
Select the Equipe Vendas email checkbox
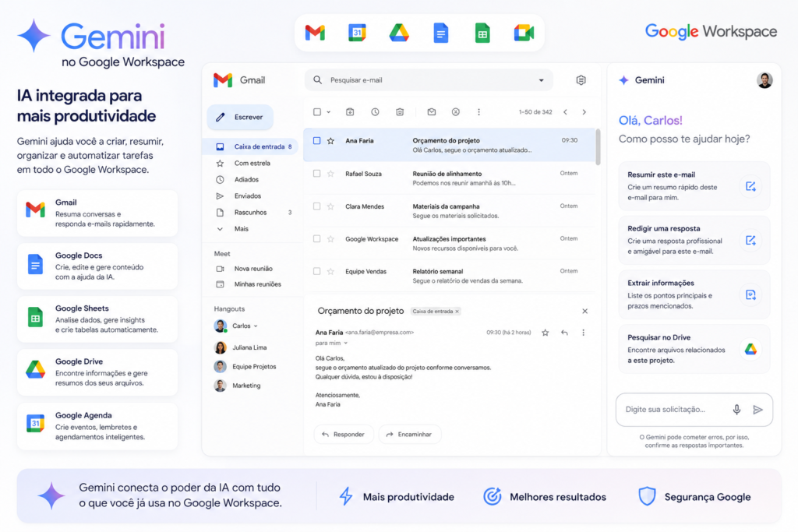click(x=316, y=271)
